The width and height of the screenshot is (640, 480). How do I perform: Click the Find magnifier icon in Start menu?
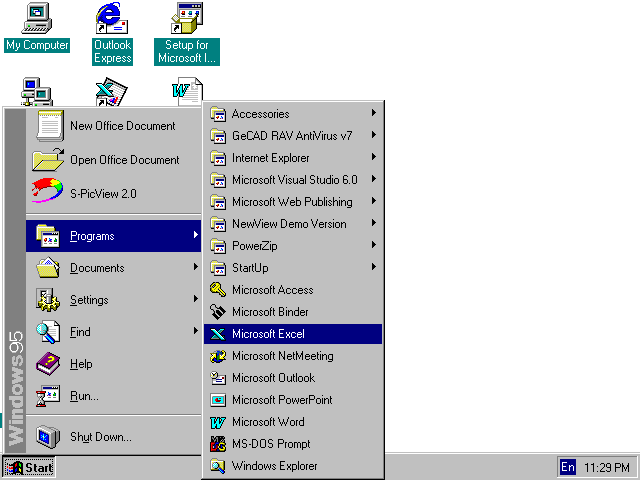[x=48, y=332]
